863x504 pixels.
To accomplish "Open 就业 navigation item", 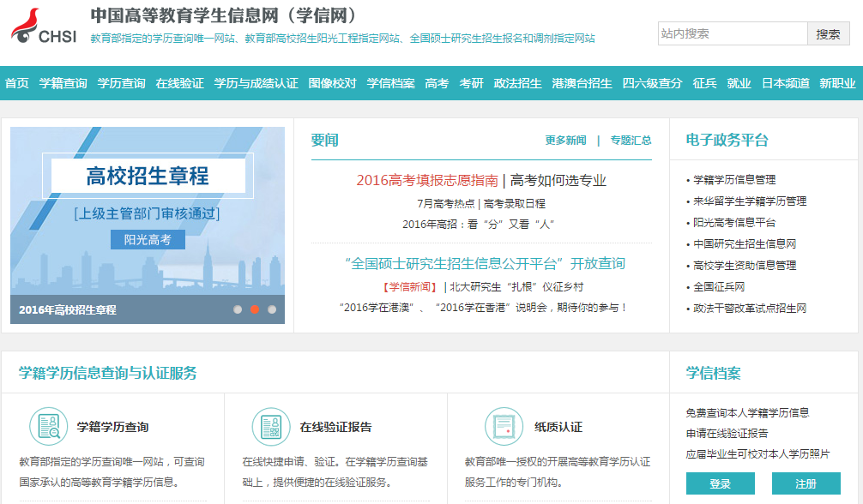I will [x=739, y=83].
